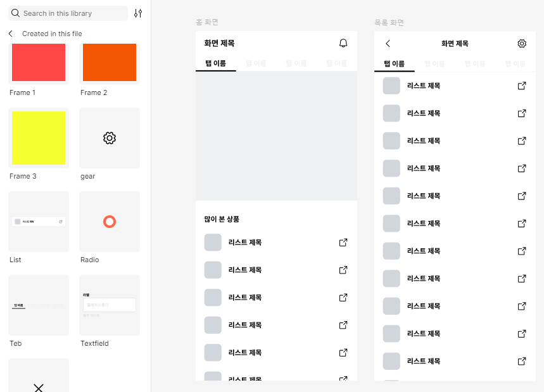The width and height of the screenshot is (544, 392).
Task: Open external link icon on fifth 홈 화면 list row
Action: [343, 353]
